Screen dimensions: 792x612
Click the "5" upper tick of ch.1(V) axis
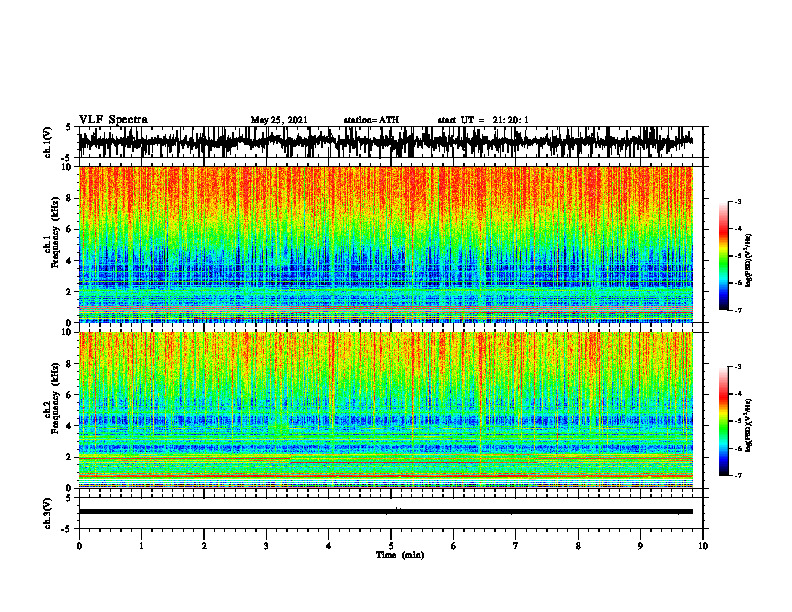tap(69, 127)
